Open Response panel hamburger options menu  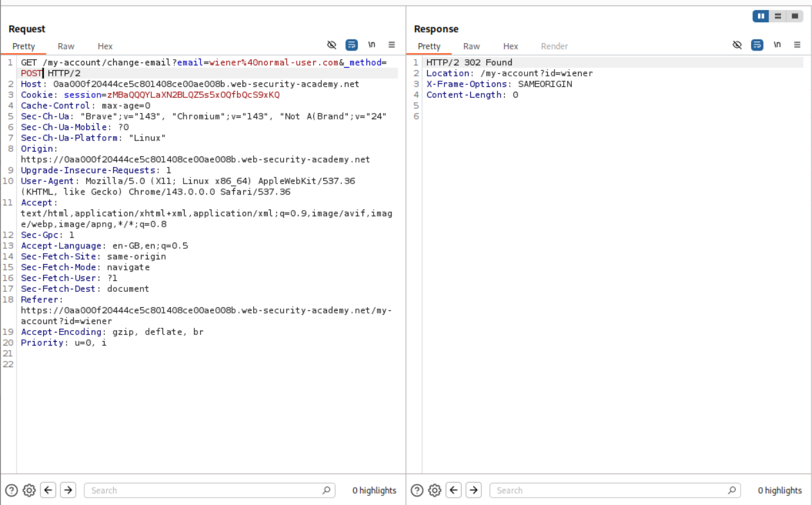797,45
